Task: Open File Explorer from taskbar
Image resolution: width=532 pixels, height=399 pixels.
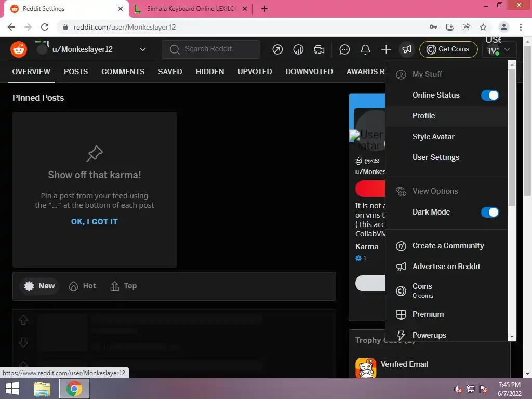Action: click(42, 389)
